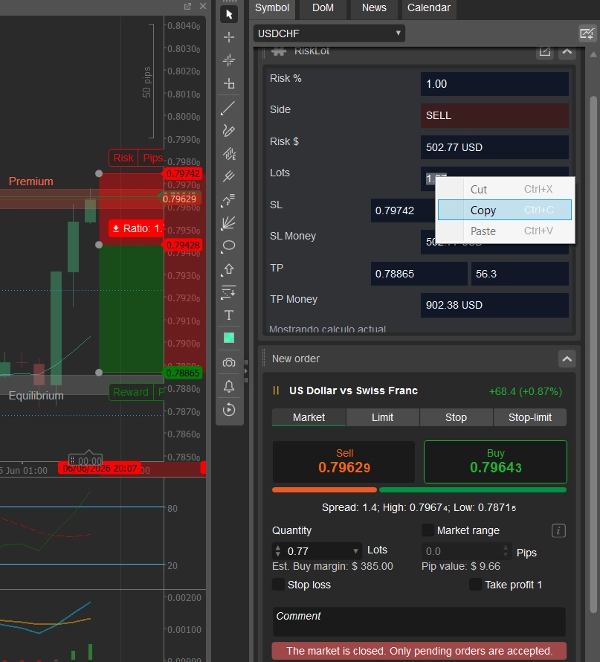This screenshot has width=600, height=662.
Task: Collapse the RiskLot panel
Action: tap(567, 52)
